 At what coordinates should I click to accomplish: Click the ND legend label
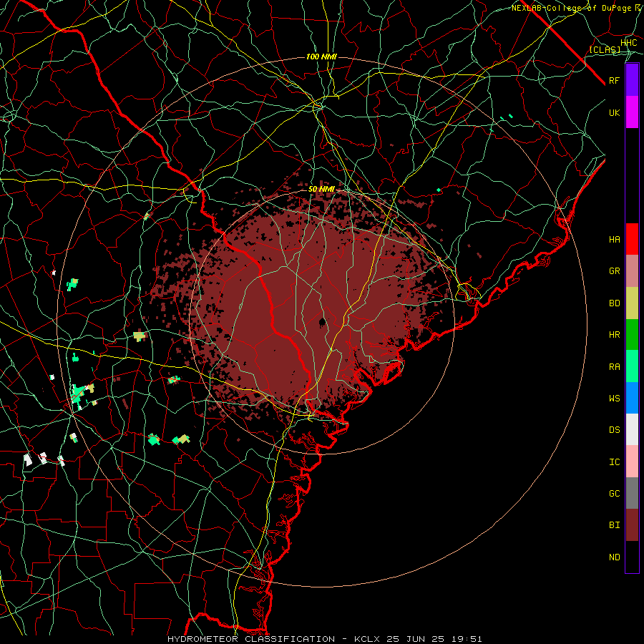615,557
